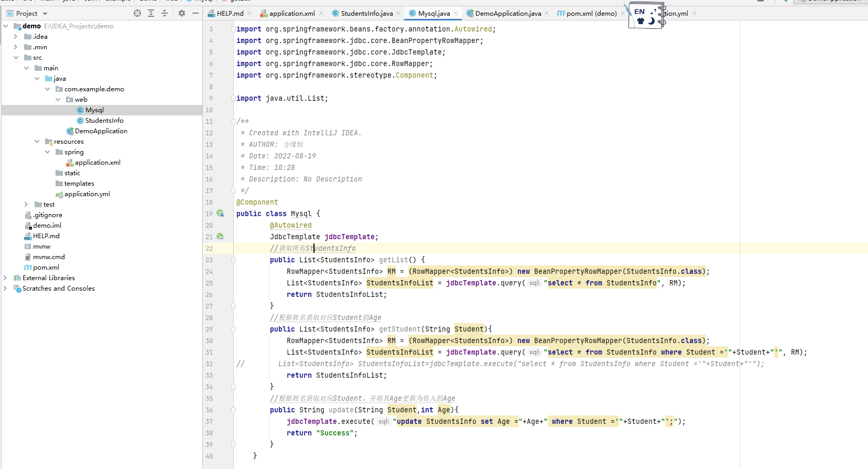
Task: Expand External Libraries node
Action: 5,278
